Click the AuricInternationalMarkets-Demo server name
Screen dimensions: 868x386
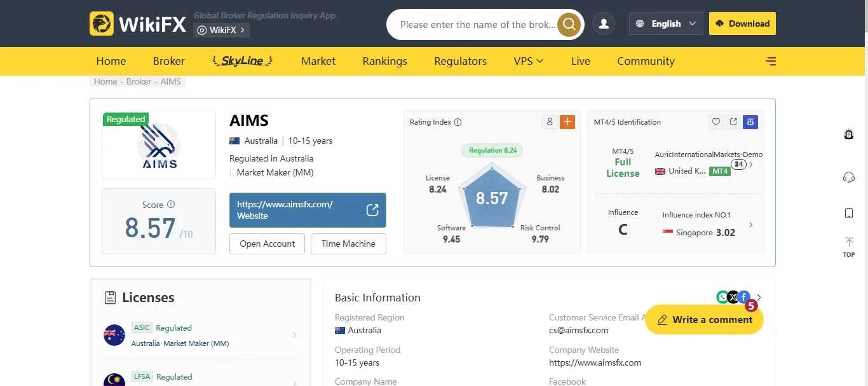click(709, 155)
